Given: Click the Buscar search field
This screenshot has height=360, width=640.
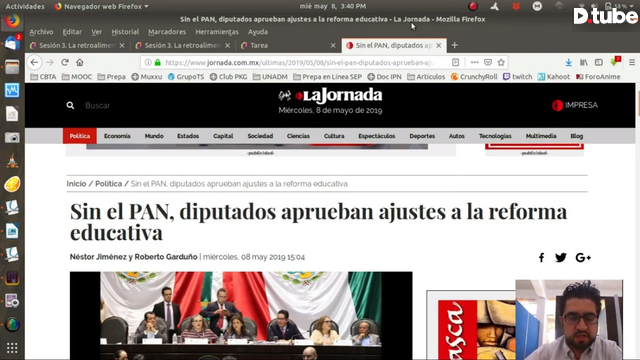Looking at the screenshot, I should 98,105.
